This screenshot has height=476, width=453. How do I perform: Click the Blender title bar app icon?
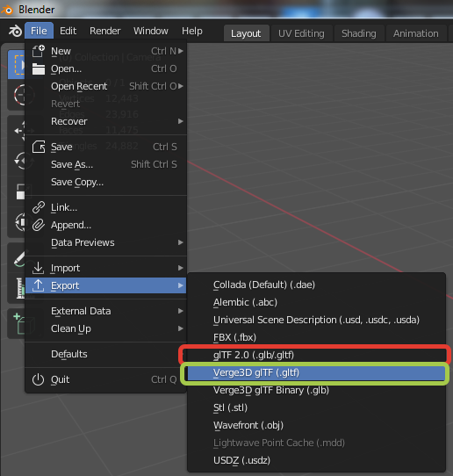pyautogui.click(x=7, y=10)
